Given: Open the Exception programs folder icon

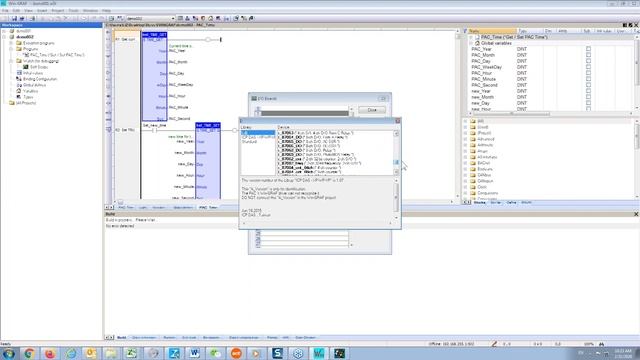Looking at the screenshot, I should coord(19,43).
